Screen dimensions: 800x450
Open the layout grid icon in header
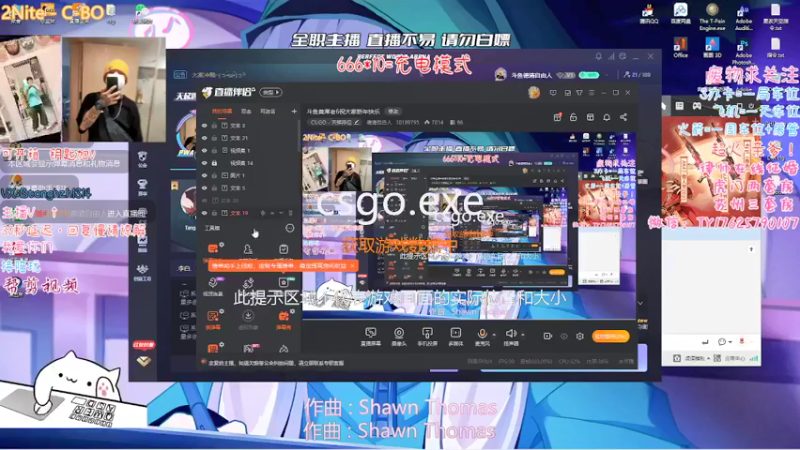(x=590, y=117)
